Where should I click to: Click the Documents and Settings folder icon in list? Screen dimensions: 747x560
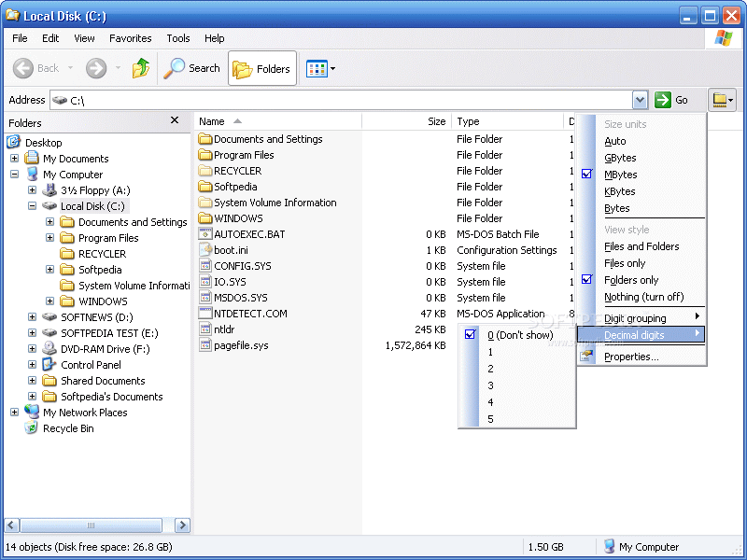click(204, 139)
